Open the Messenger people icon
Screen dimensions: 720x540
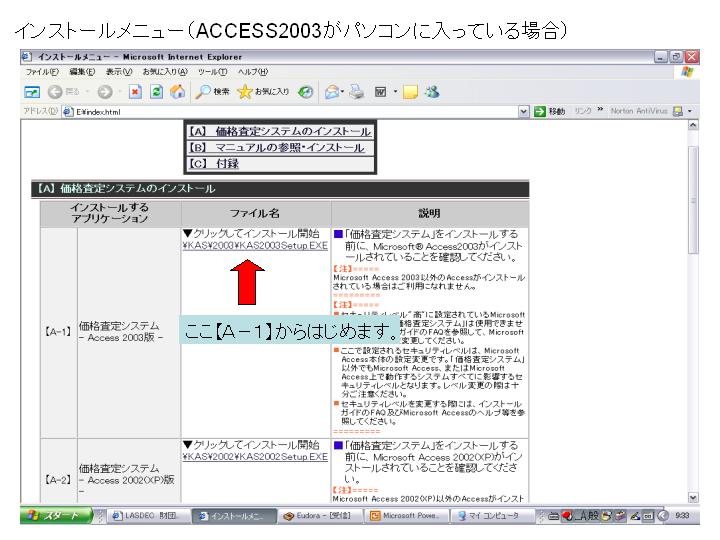coord(433,92)
